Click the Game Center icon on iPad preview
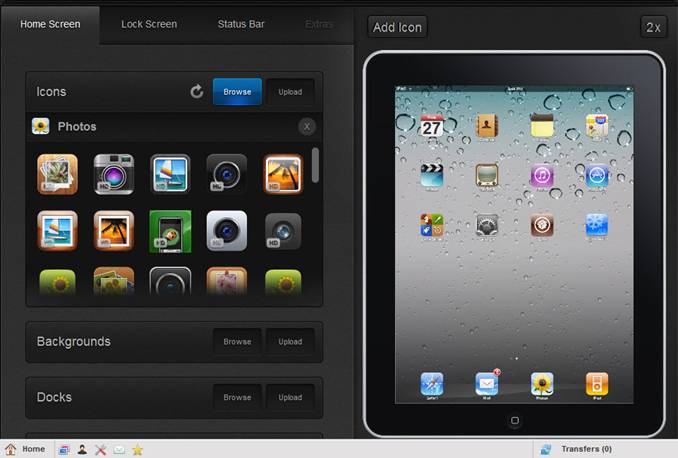678x458 pixels. [432, 225]
